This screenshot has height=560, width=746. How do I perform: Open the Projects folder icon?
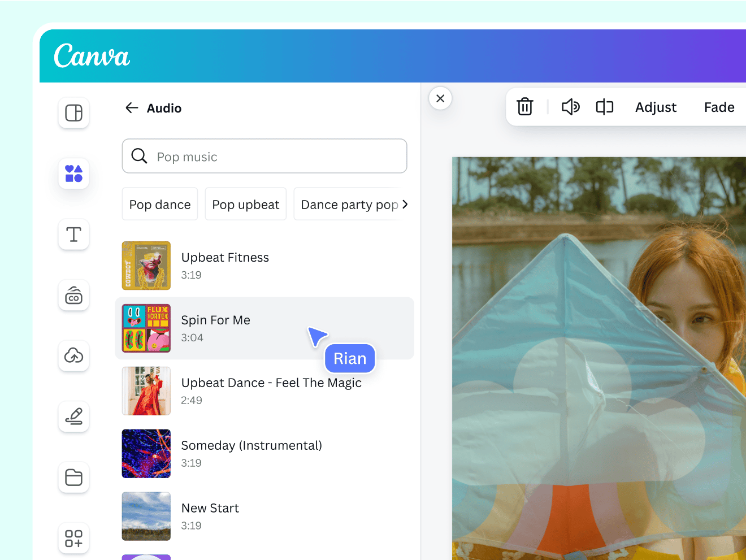73,477
